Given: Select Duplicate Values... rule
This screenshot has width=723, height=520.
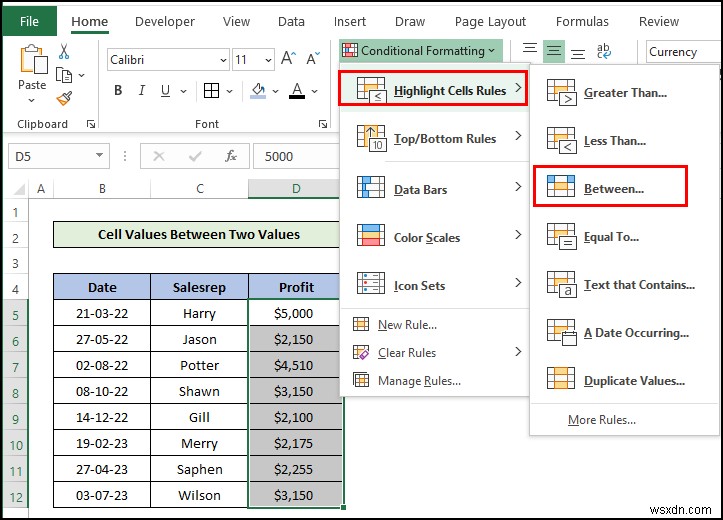Looking at the screenshot, I should (624, 381).
